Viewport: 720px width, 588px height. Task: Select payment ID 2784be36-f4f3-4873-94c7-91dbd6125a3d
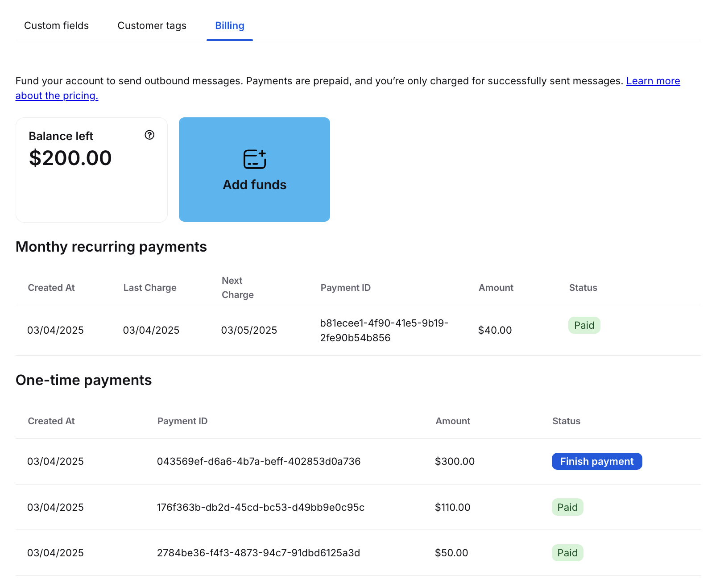click(258, 553)
